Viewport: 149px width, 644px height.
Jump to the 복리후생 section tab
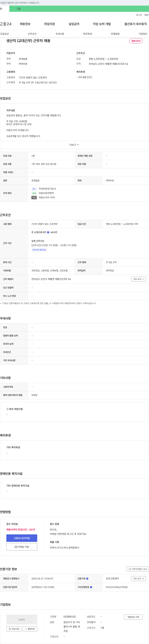click(87, 34)
